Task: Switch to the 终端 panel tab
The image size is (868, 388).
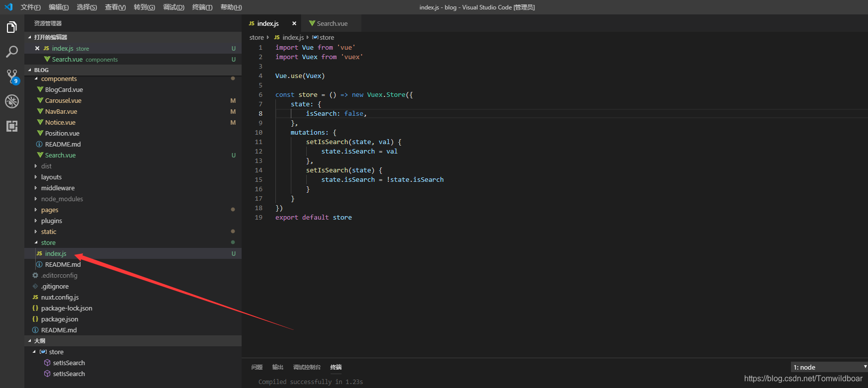Action: coord(336,367)
